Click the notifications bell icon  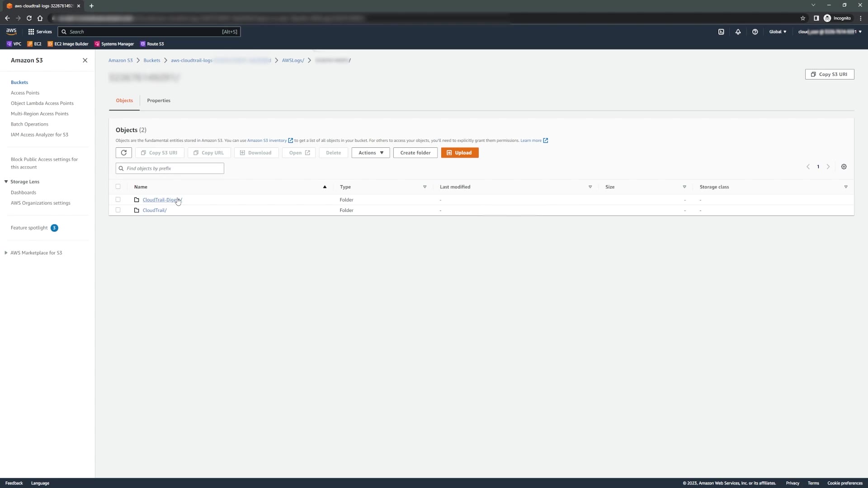click(738, 32)
